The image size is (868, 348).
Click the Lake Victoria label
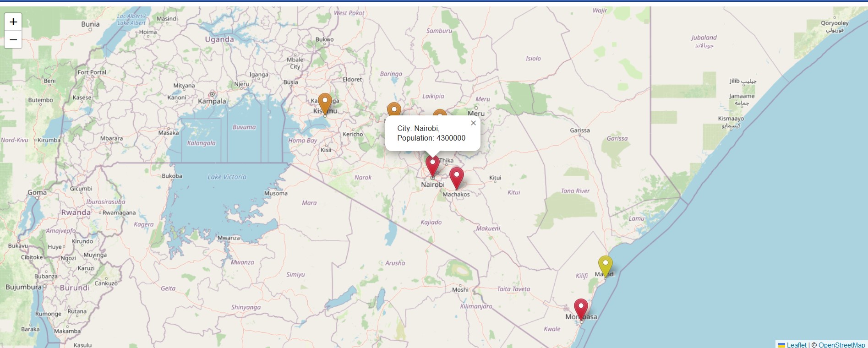tap(227, 177)
